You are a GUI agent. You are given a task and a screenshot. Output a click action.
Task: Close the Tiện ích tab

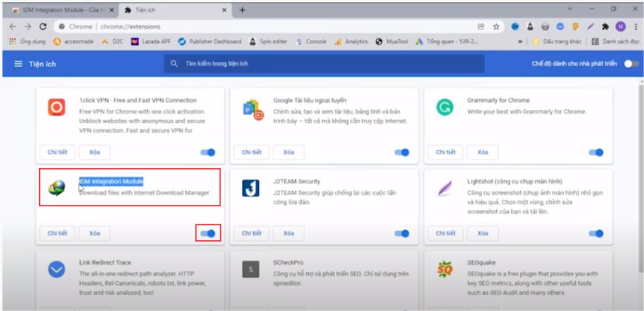click(x=224, y=10)
